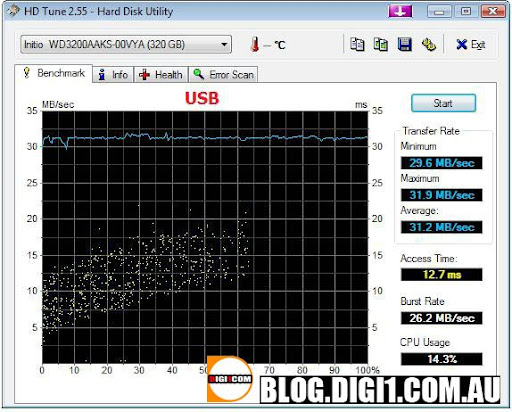512x412 pixels.
Task: Start the benchmark test
Action: click(x=443, y=103)
